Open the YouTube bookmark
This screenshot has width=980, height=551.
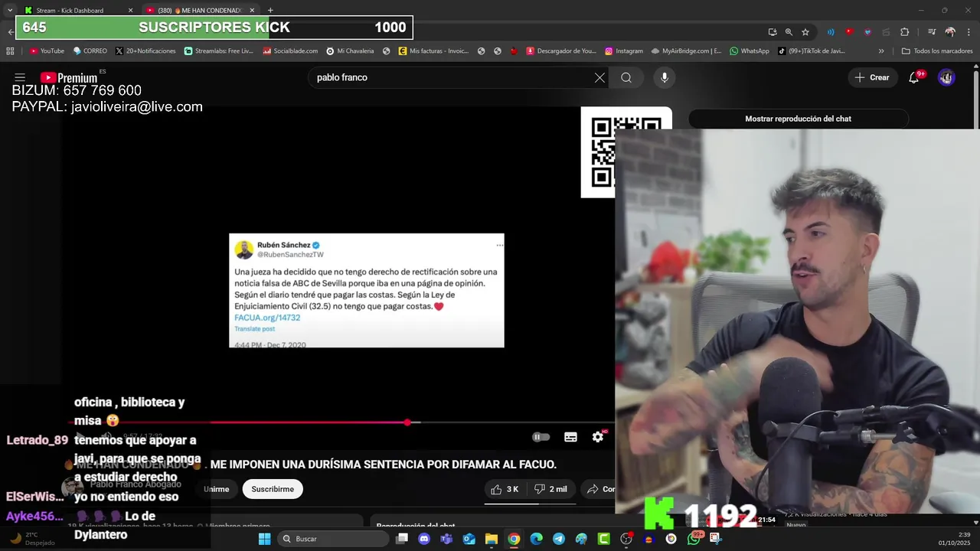coord(47,51)
